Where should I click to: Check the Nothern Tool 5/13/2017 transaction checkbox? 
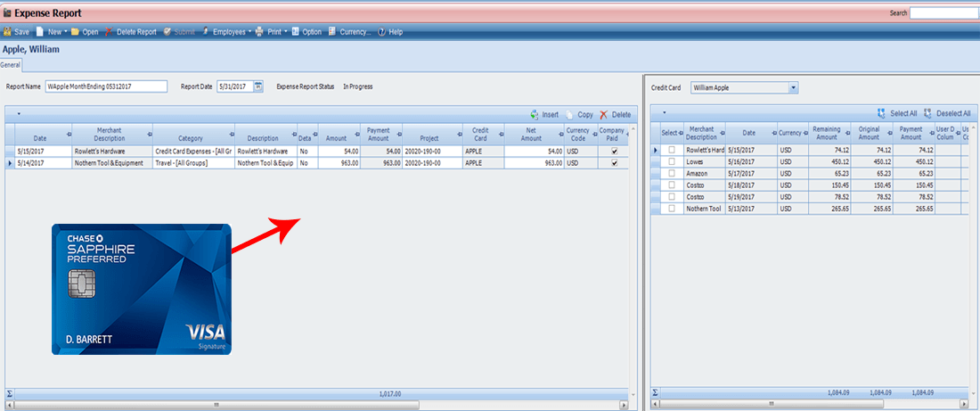click(x=672, y=209)
